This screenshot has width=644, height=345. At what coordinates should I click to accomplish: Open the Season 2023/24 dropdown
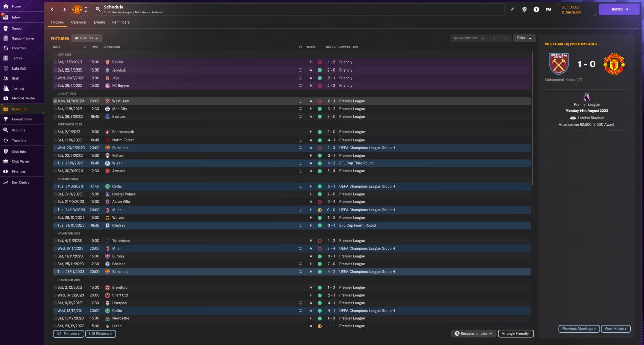tap(469, 38)
